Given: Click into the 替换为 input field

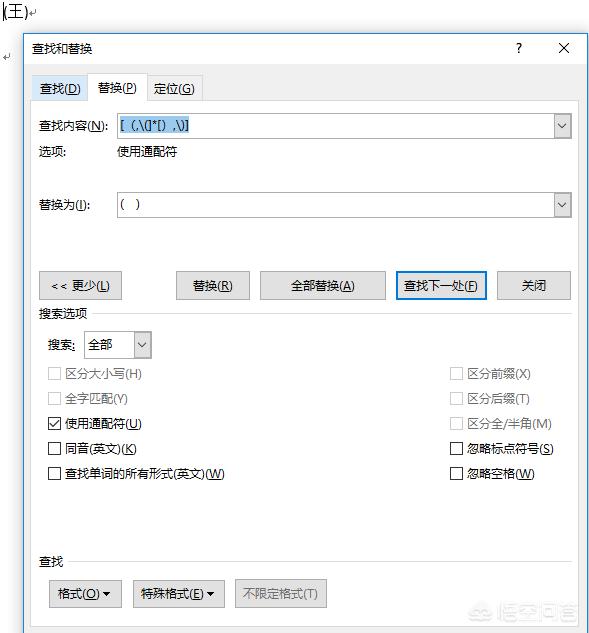Looking at the screenshot, I should [335, 205].
